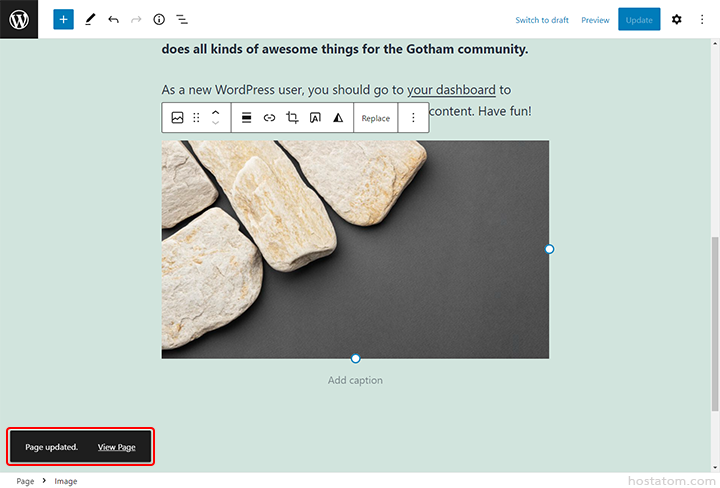This screenshot has width=720, height=488.
Task: Toggle the settings gear sidebar
Action: (x=676, y=19)
